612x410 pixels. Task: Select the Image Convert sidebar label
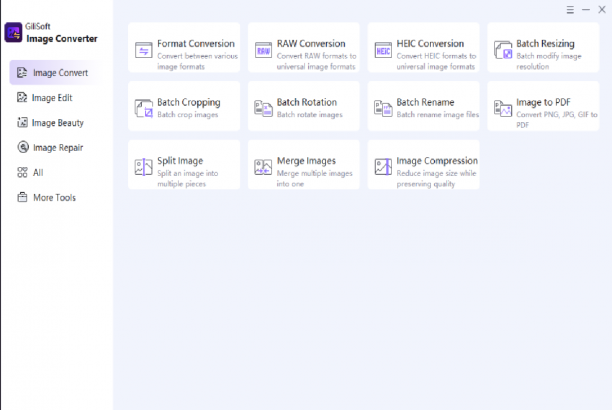click(x=60, y=73)
